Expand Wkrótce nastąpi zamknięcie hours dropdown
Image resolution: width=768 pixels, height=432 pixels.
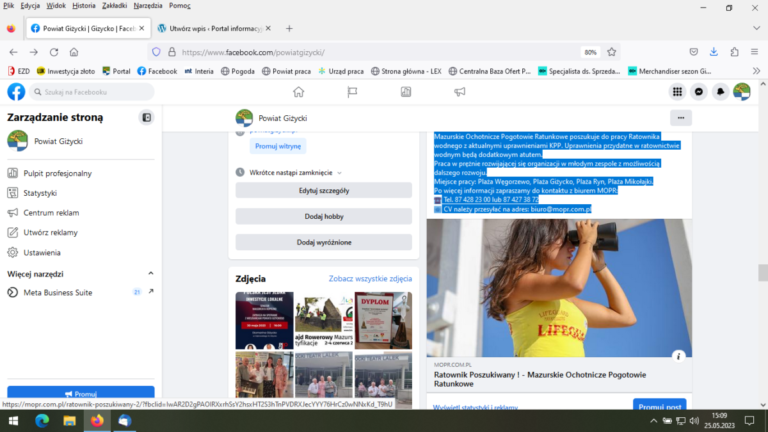pos(339,173)
